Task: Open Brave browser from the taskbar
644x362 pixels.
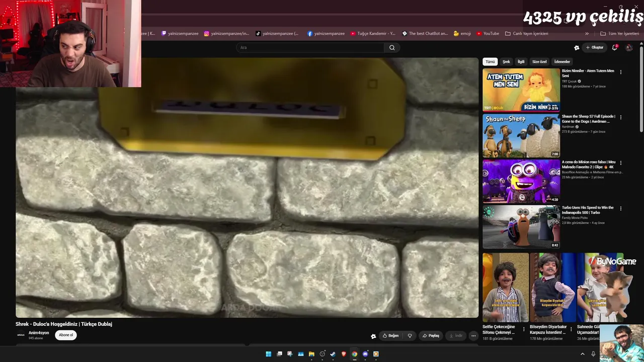Action: pyautogui.click(x=344, y=354)
